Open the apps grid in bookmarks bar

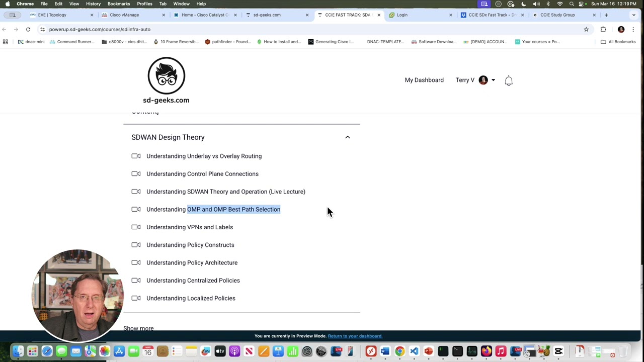6,42
